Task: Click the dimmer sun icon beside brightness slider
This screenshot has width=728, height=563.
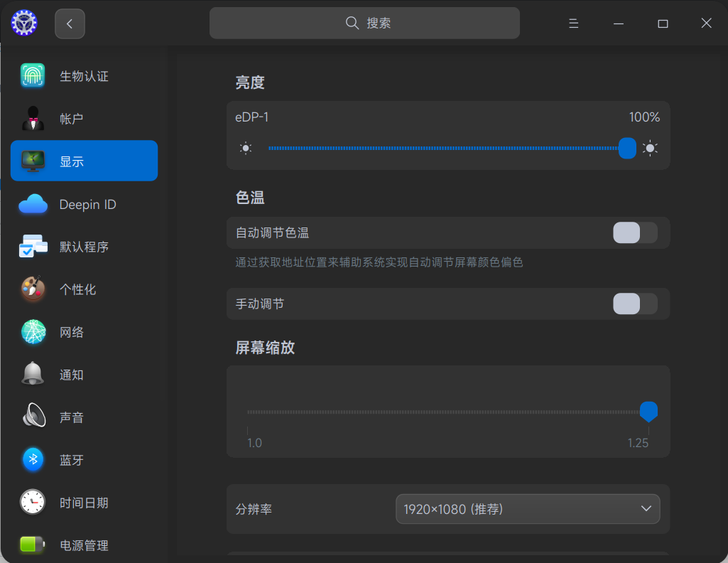Action: (246, 148)
